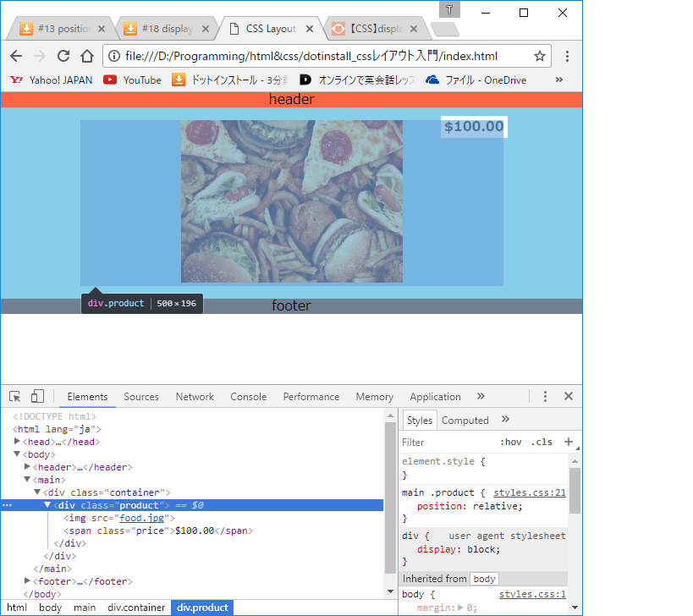Add new style rule plus icon
Image resolution: width=693 pixels, height=616 pixels.
click(569, 442)
